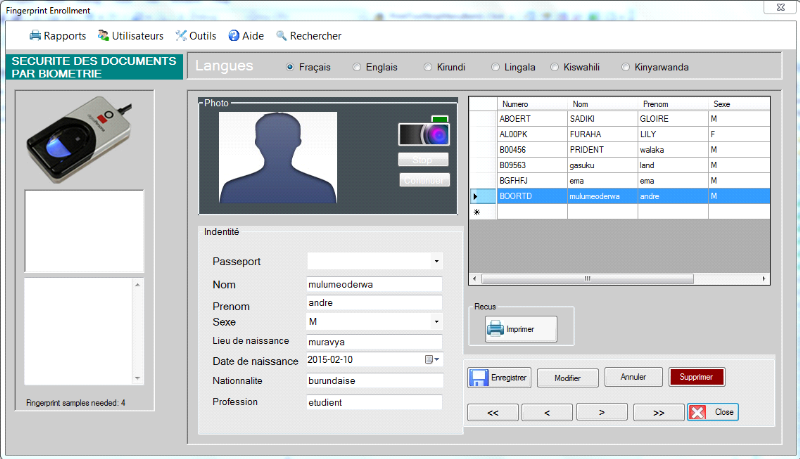The image size is (800, 459).
Task: Expand the Passeport dropdown
Action: click(x=436, y=262)
